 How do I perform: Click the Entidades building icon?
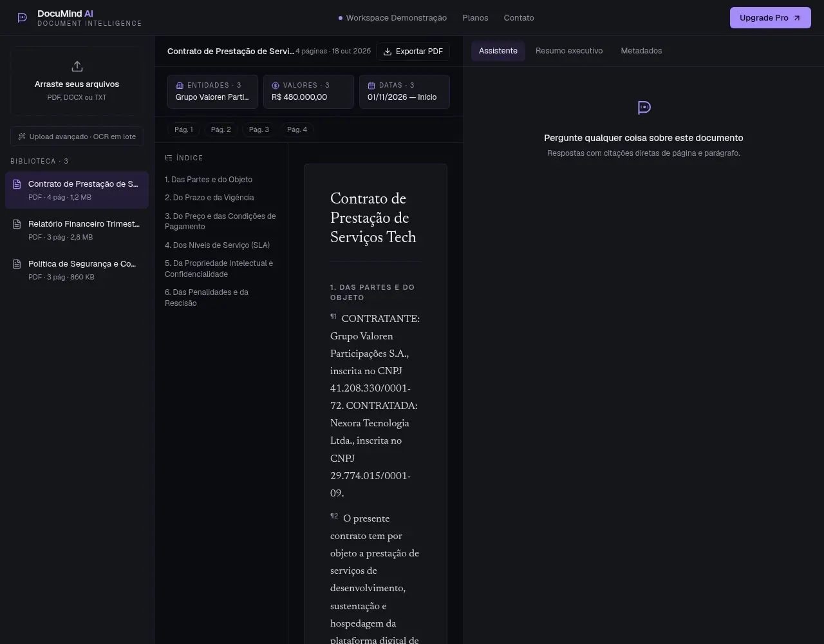pyautogui.click(x=180, y=86)
